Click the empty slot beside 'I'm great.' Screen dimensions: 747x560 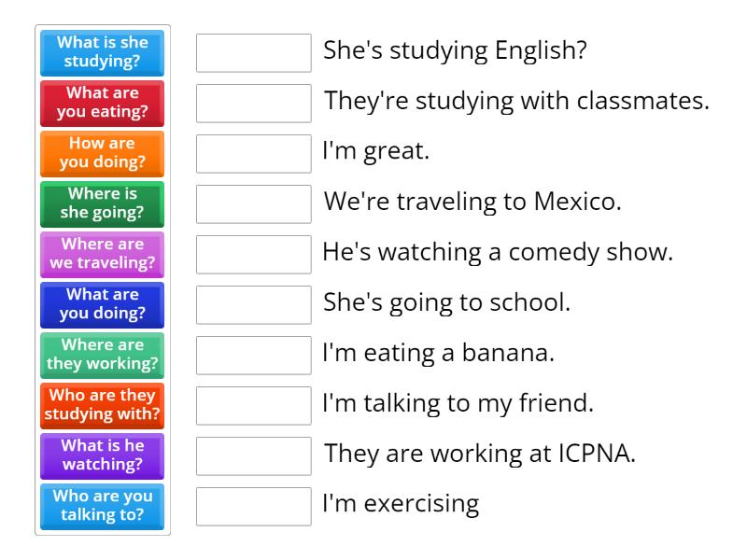coord(254,154)
